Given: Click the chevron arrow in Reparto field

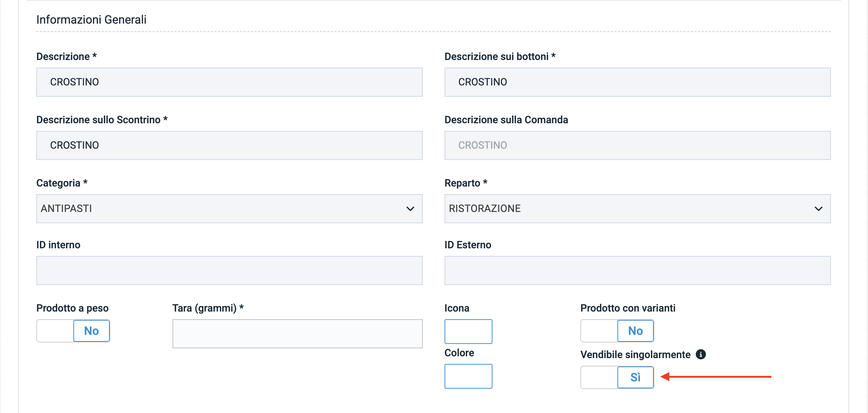Looking at the screenshot, I should pyautogui.click(x=818, y=209).
